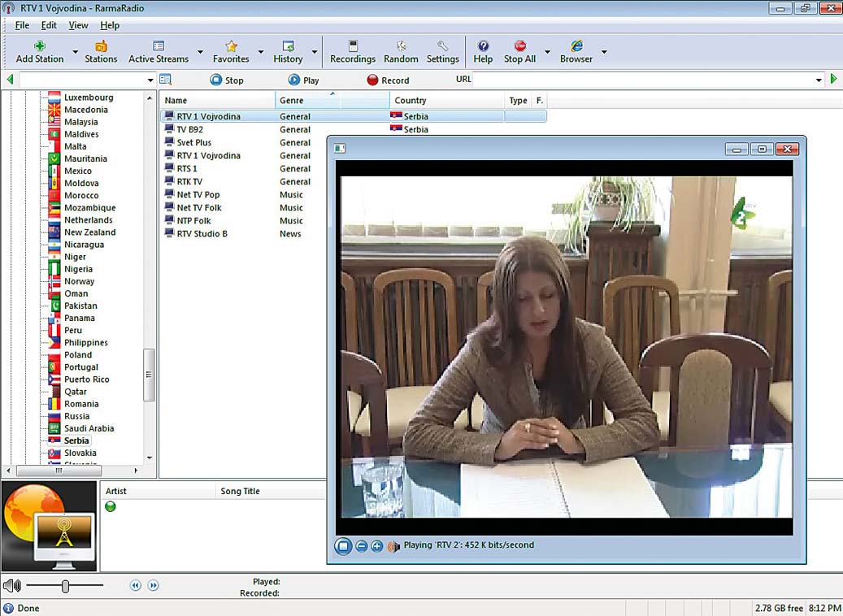Screen dimensions: 843x616
Task: Click into the URL input field
Action: click(x=643, y=80)
